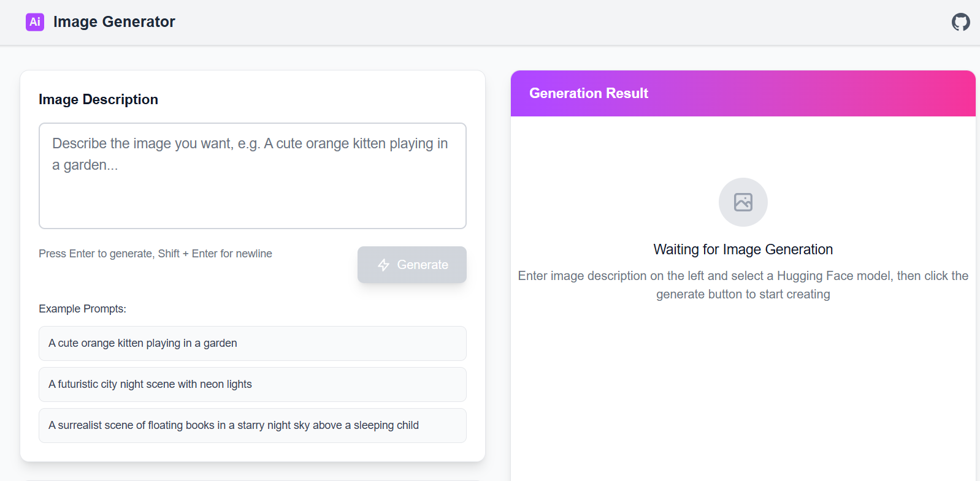The height and width of the screenshot is (481, 980).
Task: Open the GitHub repository icon
Action: tap(960, 22)
